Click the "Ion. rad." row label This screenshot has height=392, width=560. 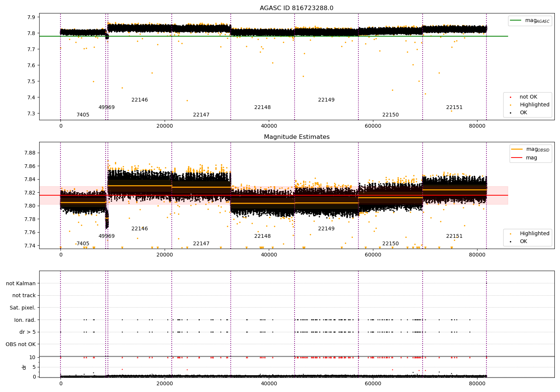(x=25, y=320)
